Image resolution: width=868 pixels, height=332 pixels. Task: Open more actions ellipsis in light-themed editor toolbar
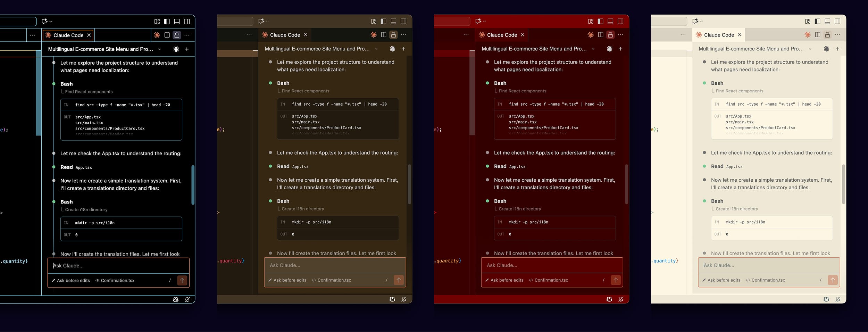(x=837, y=35)
